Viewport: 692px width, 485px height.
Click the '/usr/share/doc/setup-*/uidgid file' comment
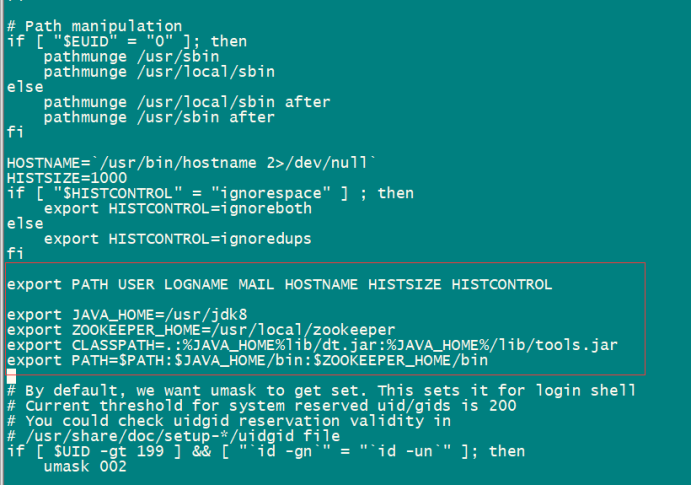[x=183, y=436]
